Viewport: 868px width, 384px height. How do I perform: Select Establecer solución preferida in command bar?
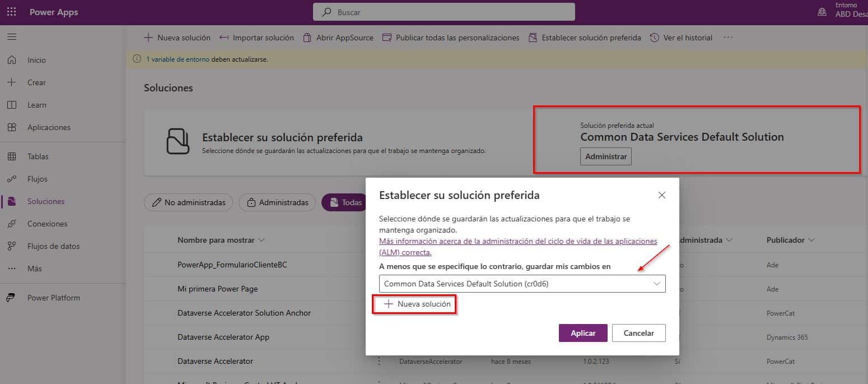click(x=585, y=38)
